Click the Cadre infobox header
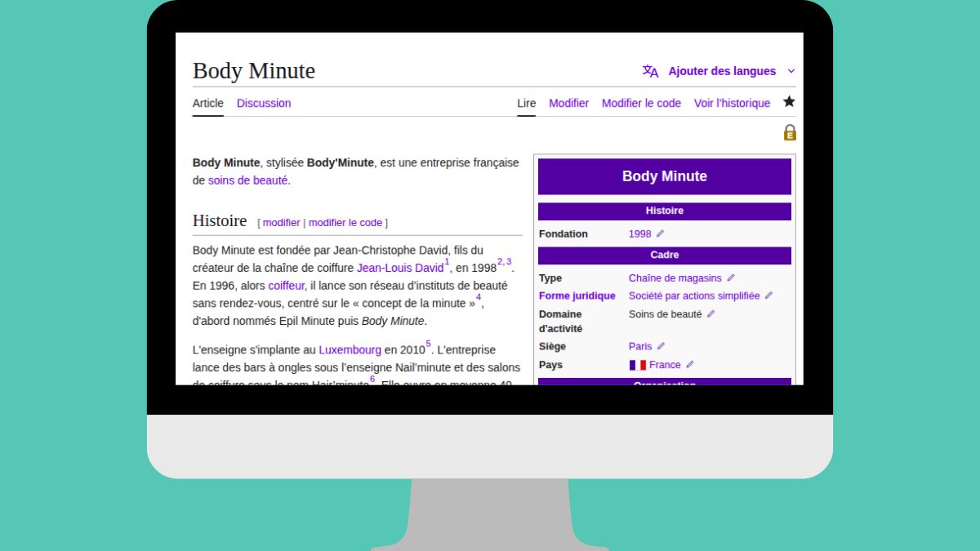 point(665,255)
